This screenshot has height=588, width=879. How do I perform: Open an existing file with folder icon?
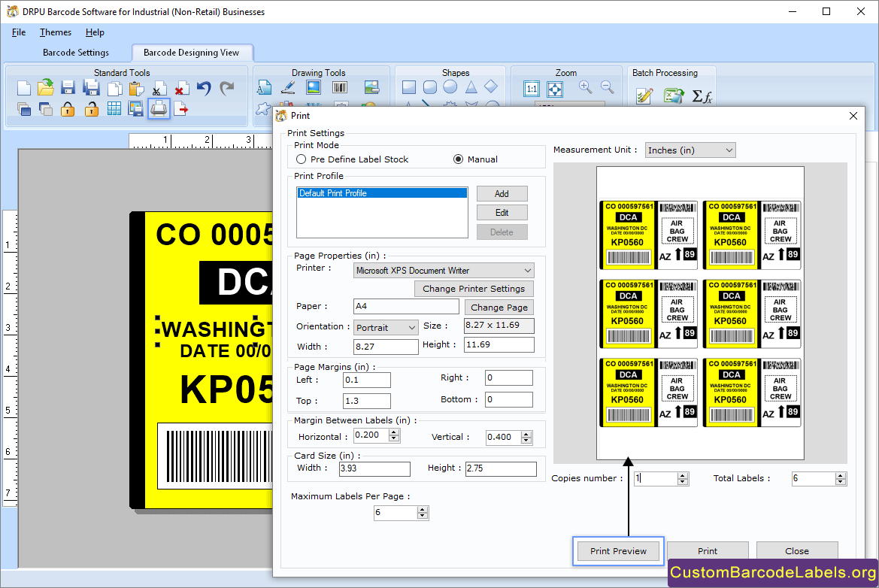click(x=45, y=87)
